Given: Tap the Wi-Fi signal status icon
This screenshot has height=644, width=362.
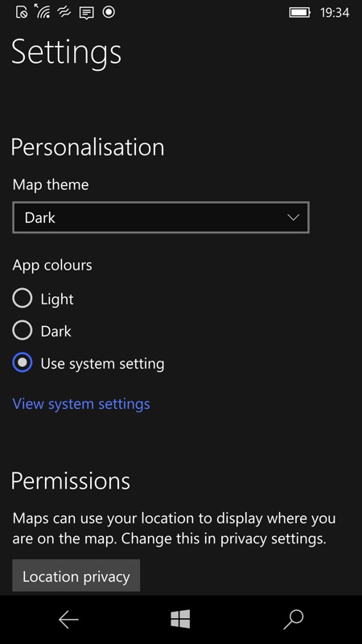Looking at the screenshot, I should tap(43, 11).
